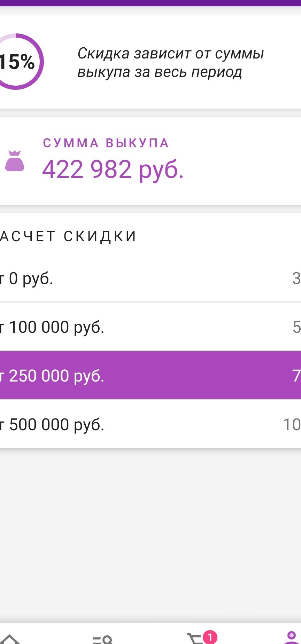Tap percentage 7 in the highlighted row
This screenshot has height=644, width=301.
(x=296, y=376)
